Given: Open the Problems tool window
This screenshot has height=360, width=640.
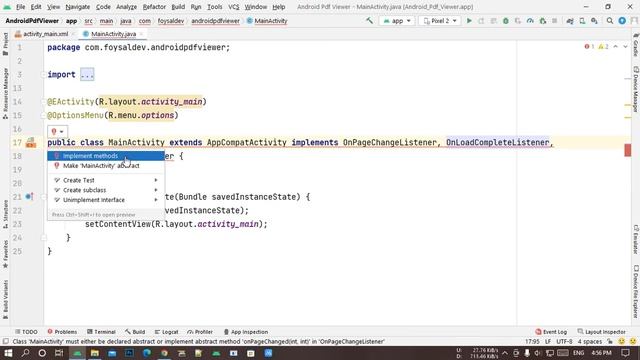Looking at the screenshot, I should pyautogui.click(x=62, y=332).
